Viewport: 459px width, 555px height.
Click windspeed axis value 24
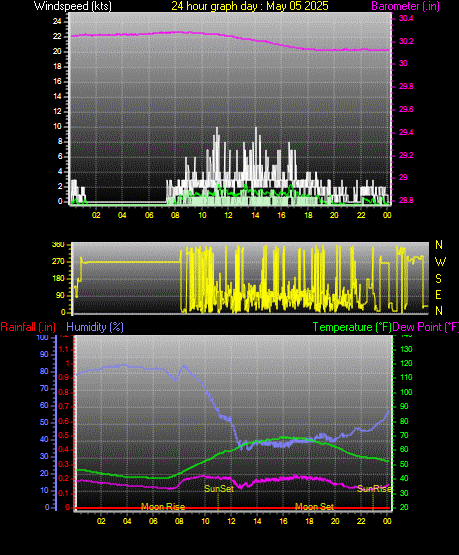point(57,22)
